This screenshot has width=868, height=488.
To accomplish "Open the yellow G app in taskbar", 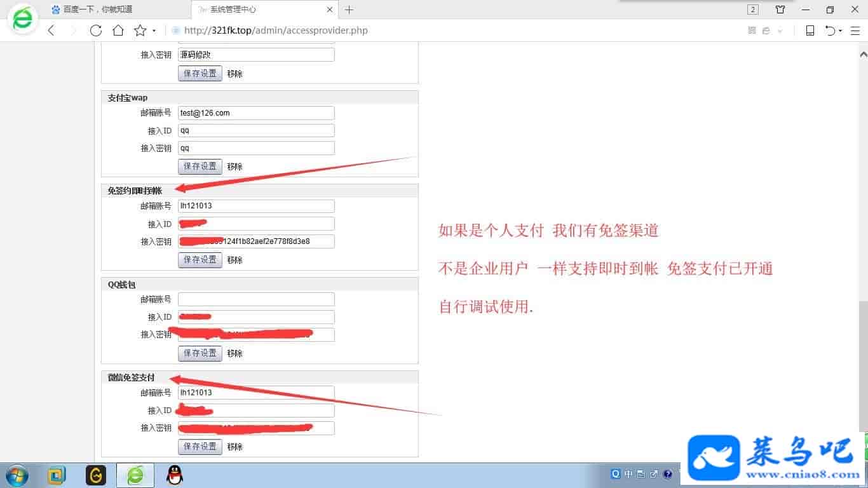I will point(96,475).
